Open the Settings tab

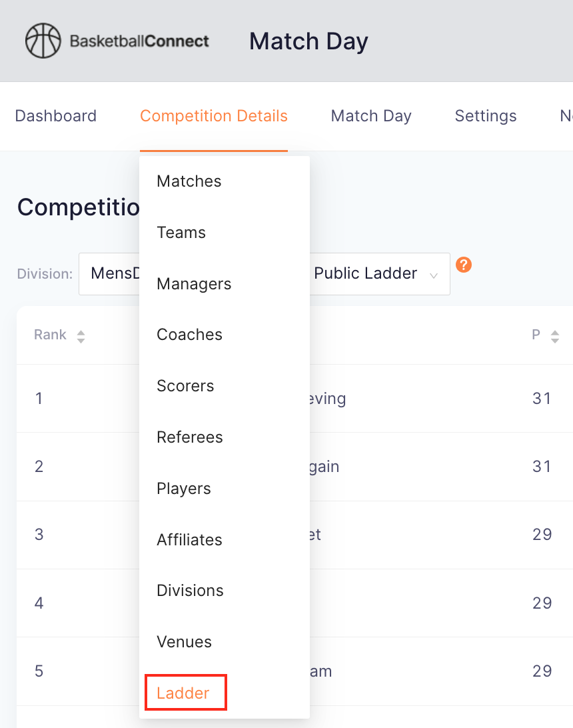pyautogui.click(x=486, y=116)
